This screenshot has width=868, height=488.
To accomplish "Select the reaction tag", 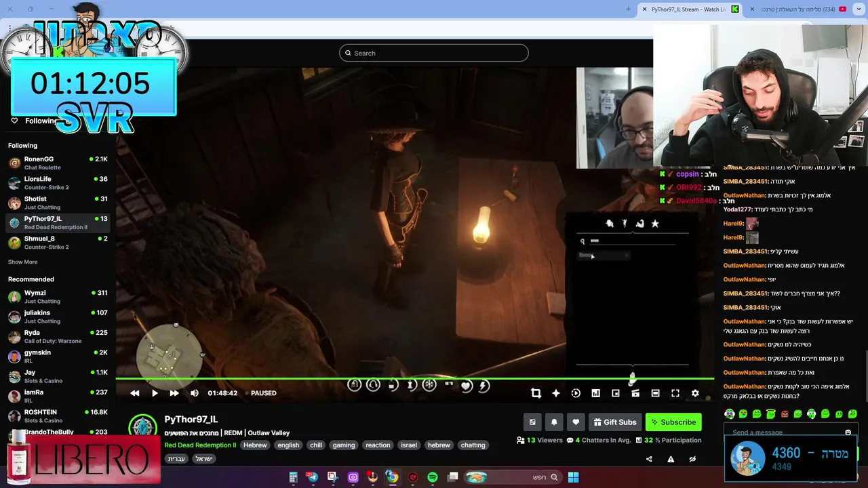I will (x=378, y=445).
